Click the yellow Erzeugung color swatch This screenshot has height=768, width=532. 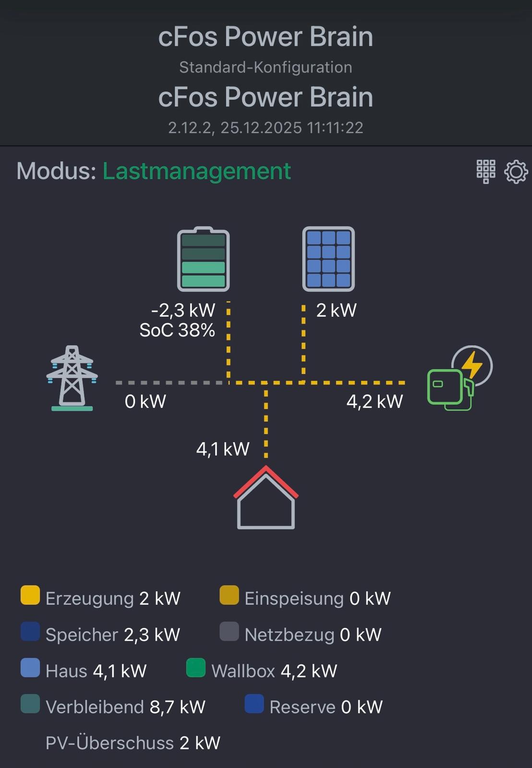[x=30, y=595]
